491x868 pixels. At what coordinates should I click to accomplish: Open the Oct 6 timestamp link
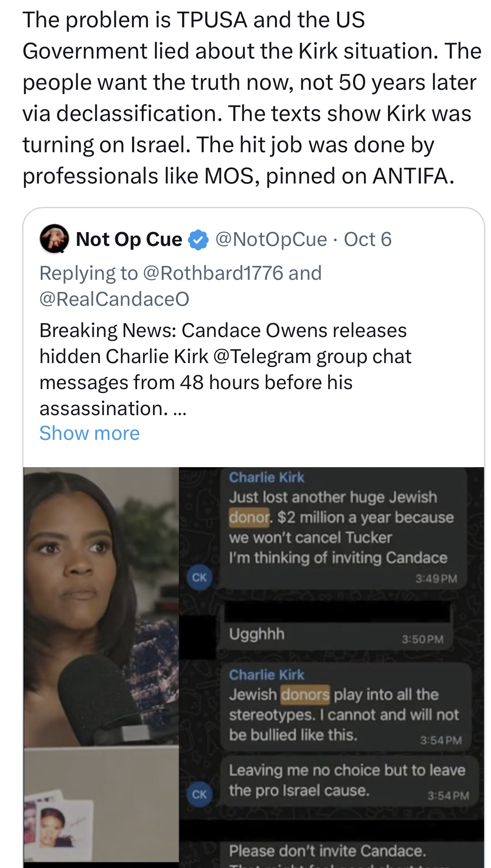[x=367, y=239]
